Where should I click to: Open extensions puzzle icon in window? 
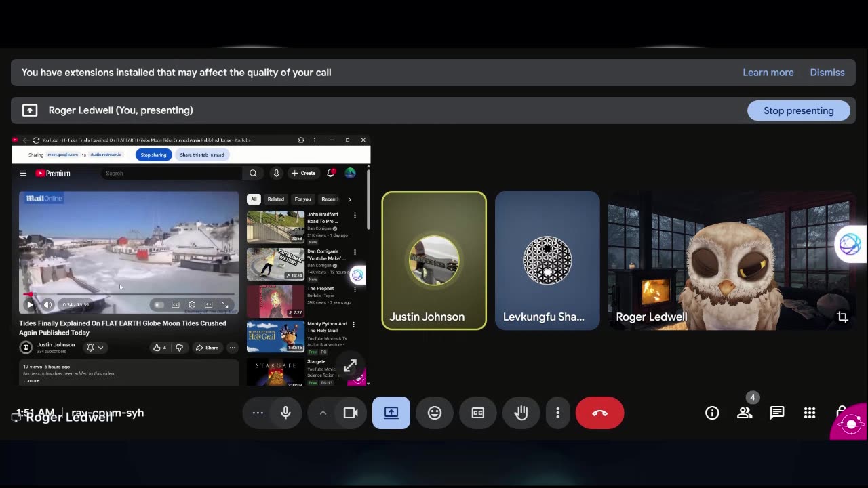(301, 140)
